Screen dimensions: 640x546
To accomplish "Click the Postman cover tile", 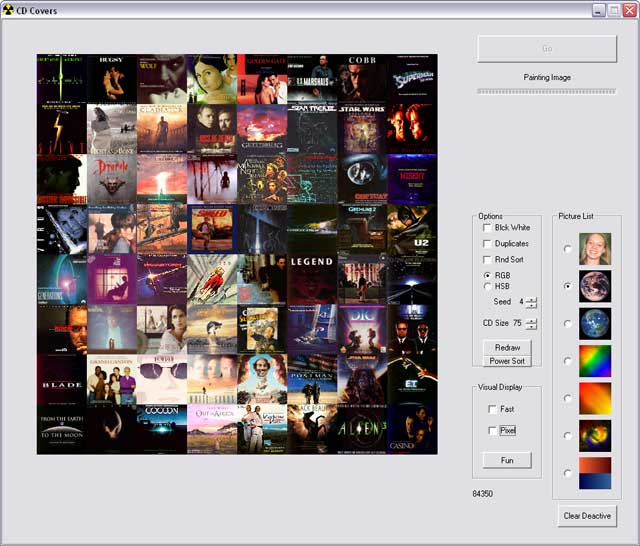I will tap(312, 379).
